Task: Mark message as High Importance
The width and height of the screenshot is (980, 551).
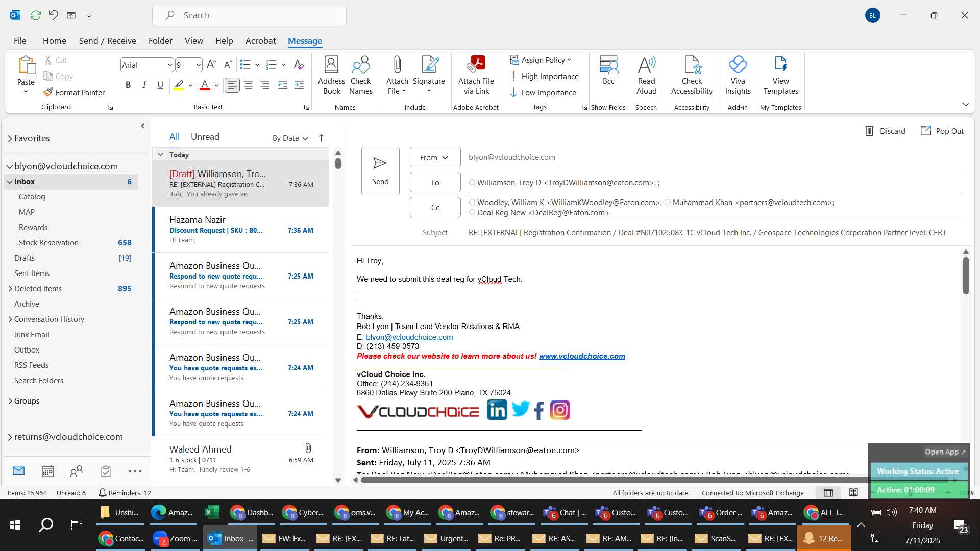Action: [544, 76]
